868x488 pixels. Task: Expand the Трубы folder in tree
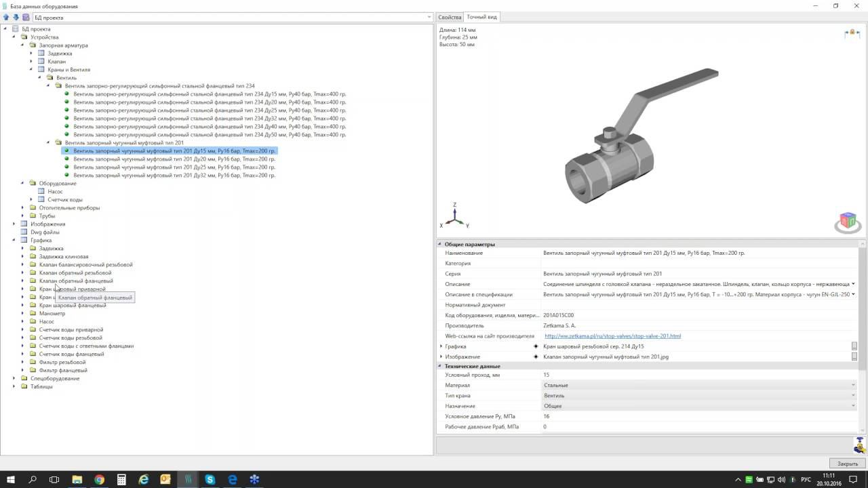(22, 216)
